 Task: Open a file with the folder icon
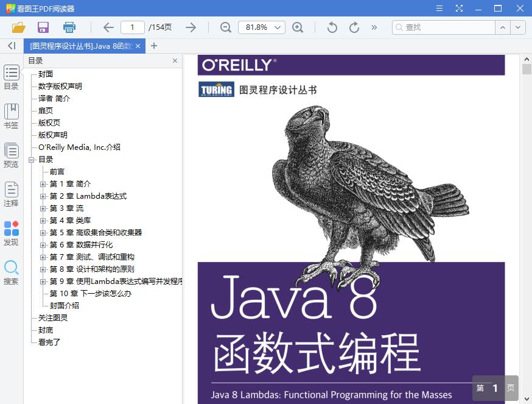click(18, 27)
